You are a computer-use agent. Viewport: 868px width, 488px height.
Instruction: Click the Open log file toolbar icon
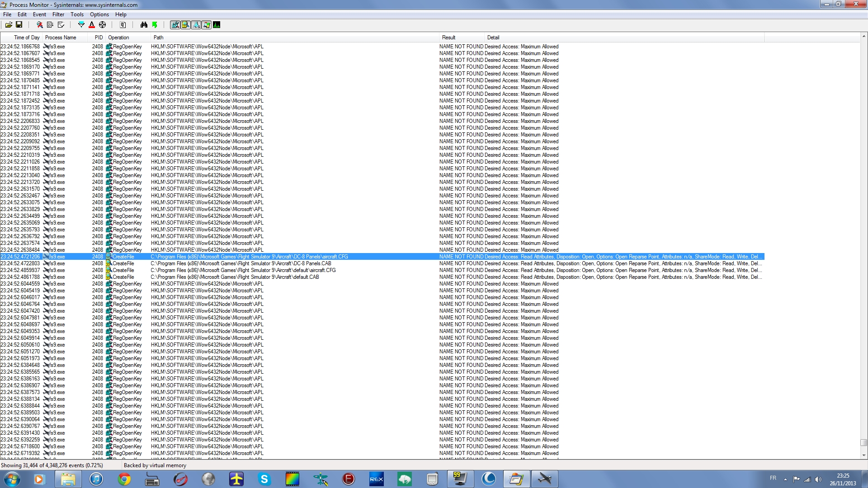coord(9,25)
